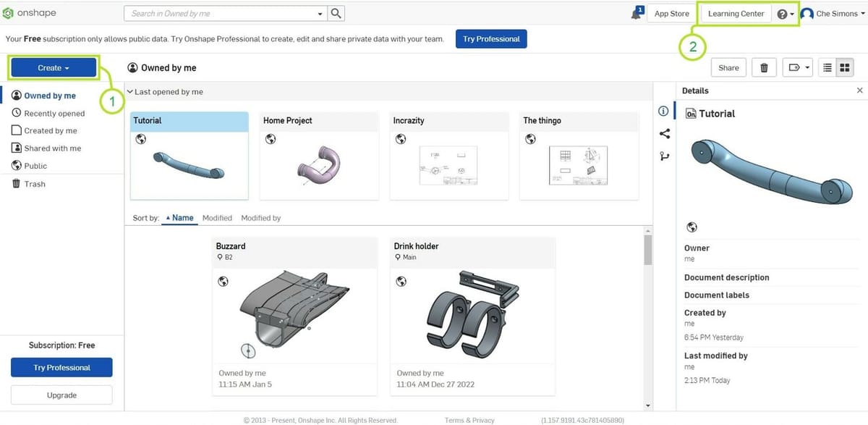Open the Create dropdown button

coord(54,68)
